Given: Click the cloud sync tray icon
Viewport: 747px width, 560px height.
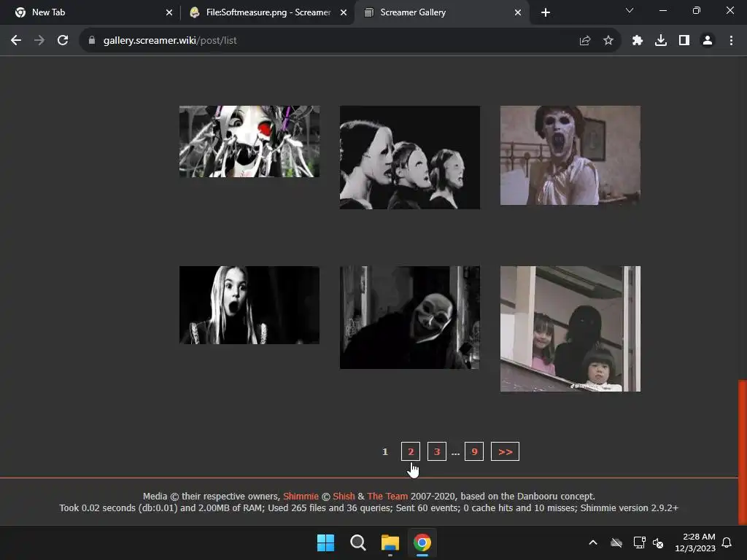Looking at the screenshot, I should coord(616,542).
